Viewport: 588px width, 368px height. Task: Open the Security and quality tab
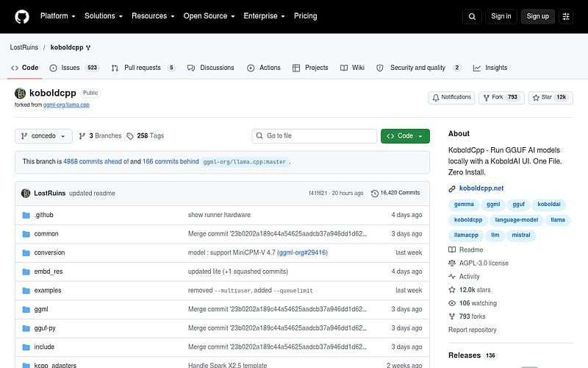[x=418, y=68]
